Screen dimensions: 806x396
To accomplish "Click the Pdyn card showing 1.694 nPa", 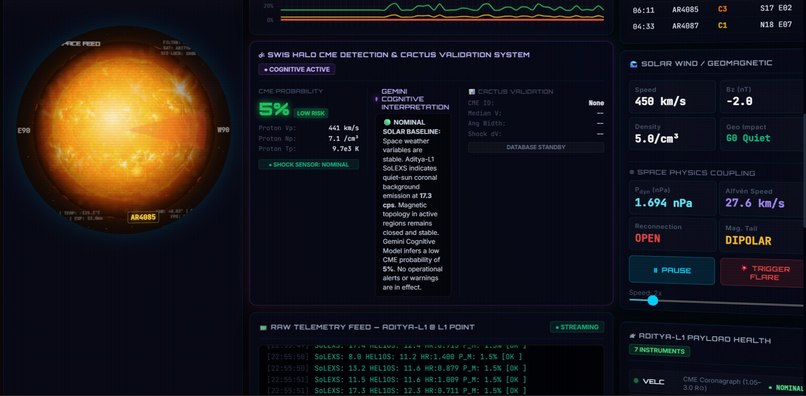I will pyautogui.click(x=672, y=197).
